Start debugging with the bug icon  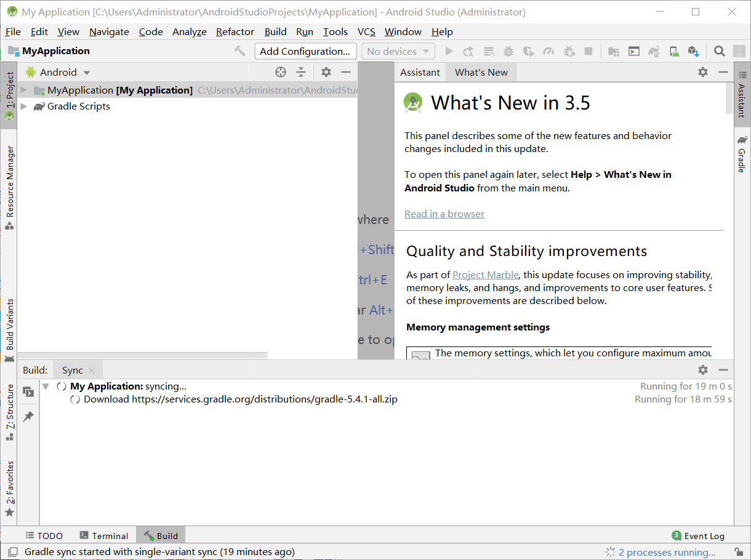[x=508, y=52]
